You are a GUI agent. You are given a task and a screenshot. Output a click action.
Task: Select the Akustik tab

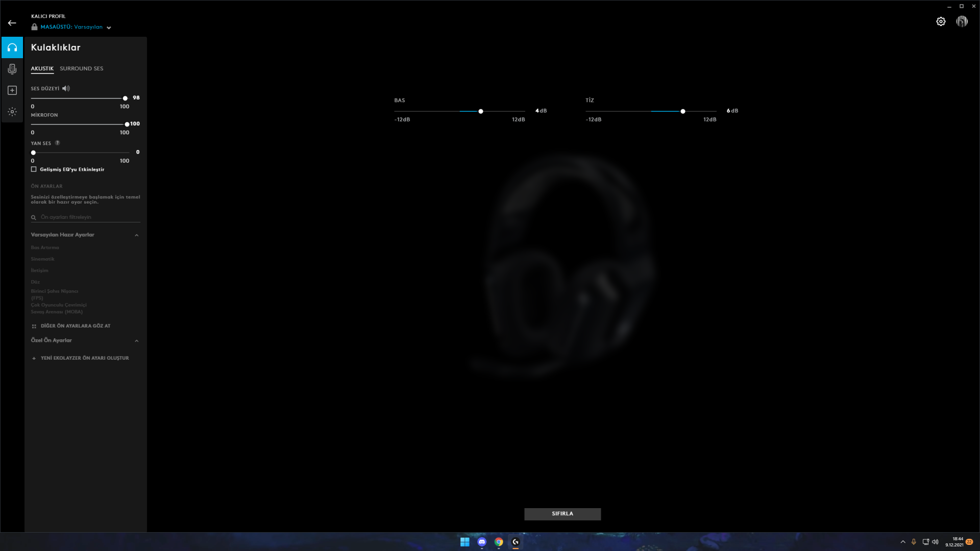pyautogui.click(x=42, y=68)
